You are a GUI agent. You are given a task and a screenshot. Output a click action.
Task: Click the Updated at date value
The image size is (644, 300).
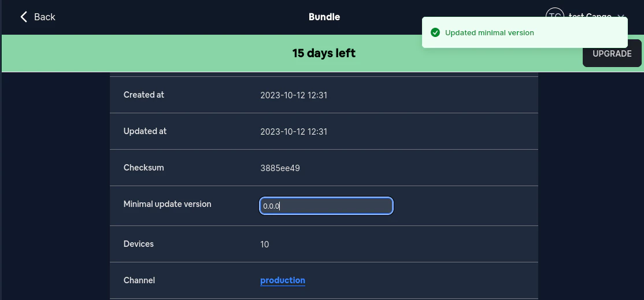294,132
